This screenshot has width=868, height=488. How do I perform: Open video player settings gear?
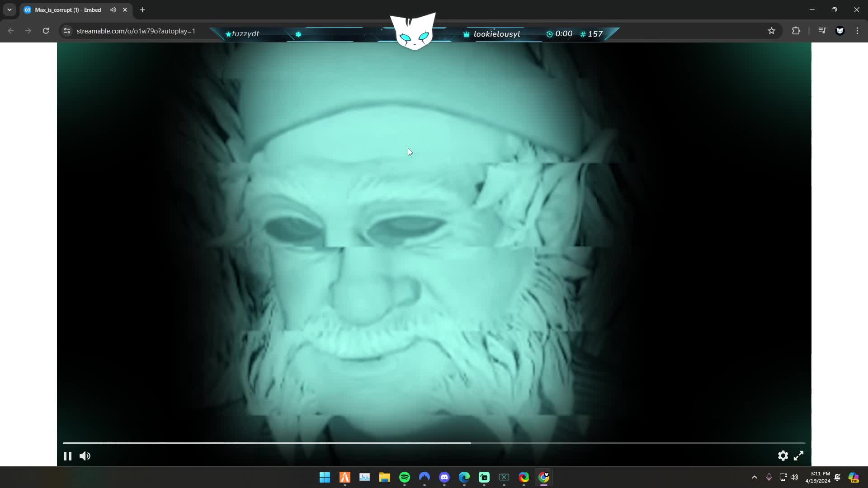click(783, 455)
